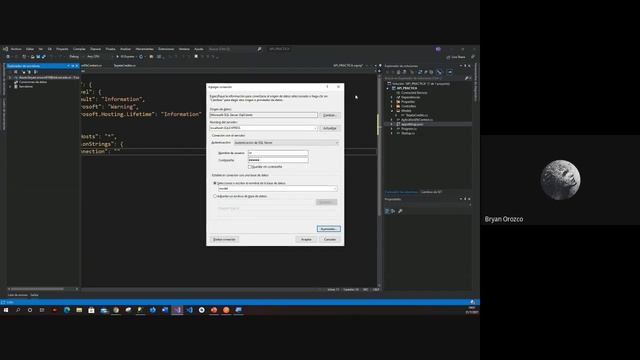Viewport: 640px width, 360px height.
Task: Open the Archivo menu
Action: click(x=16, y=49)
